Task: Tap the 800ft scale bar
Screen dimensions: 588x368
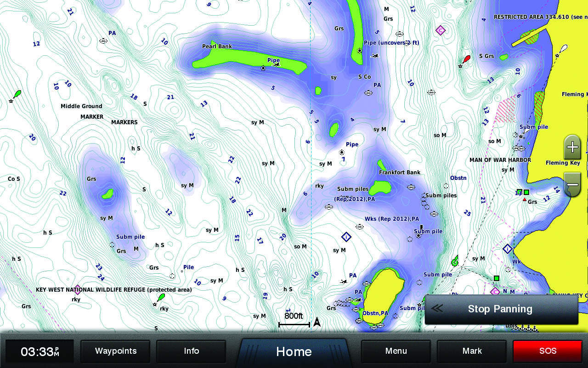Action: (294, 319)
